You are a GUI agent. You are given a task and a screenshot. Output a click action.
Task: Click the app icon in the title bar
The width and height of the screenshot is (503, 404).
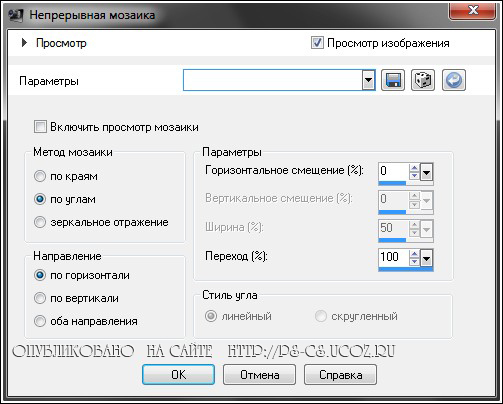coord(15,15)
